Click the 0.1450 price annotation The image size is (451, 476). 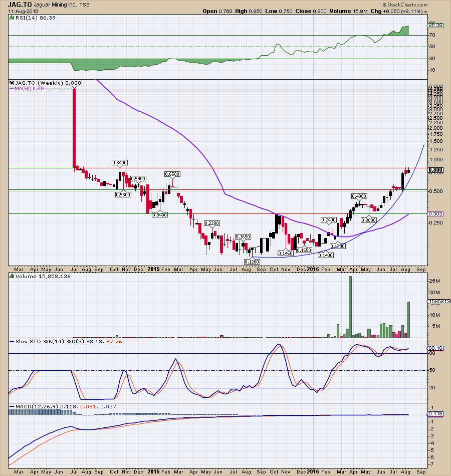(x=286, y=253)
